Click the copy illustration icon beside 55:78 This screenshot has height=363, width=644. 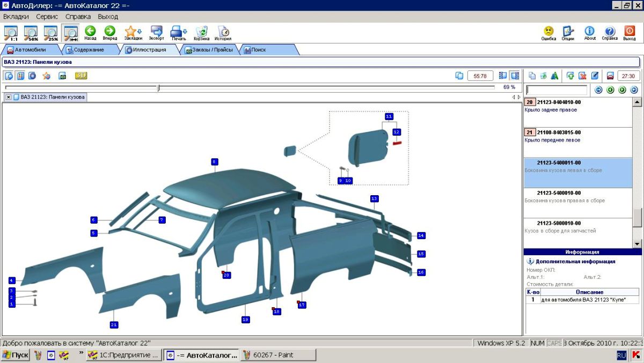pyautogui.click(x=459, y=76)
